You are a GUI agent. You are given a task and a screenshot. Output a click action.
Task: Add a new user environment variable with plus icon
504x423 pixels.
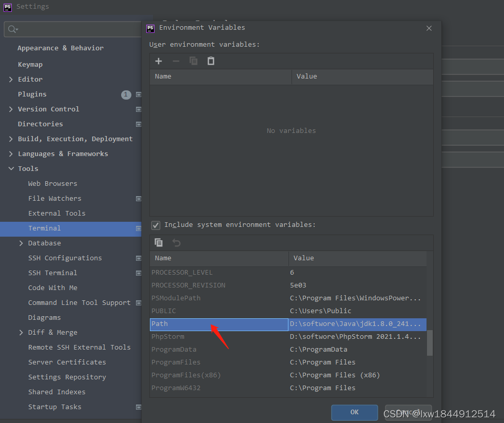coord(159,61)
